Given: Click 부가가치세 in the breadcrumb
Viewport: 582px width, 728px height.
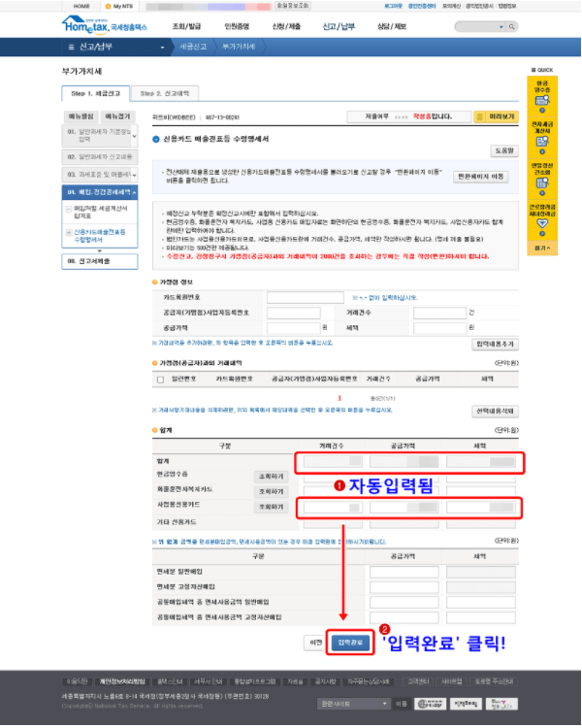Looking at the screenshot, I should tap(239, 47).
